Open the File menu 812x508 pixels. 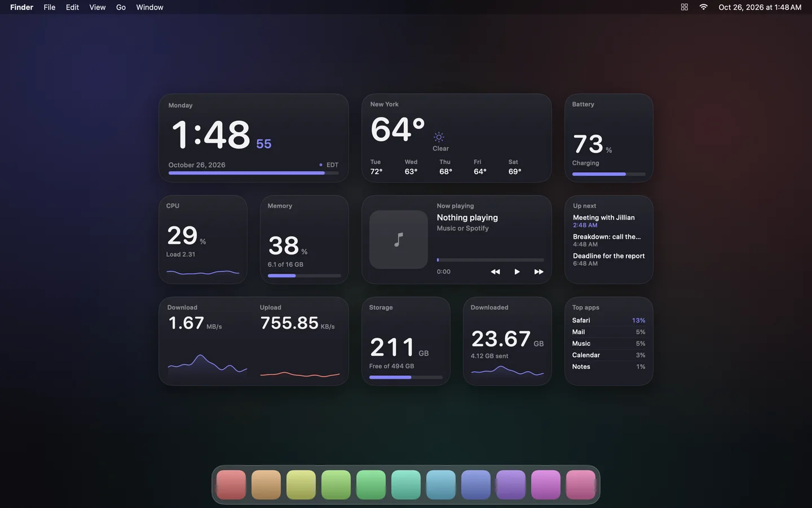tap(50, 7)
